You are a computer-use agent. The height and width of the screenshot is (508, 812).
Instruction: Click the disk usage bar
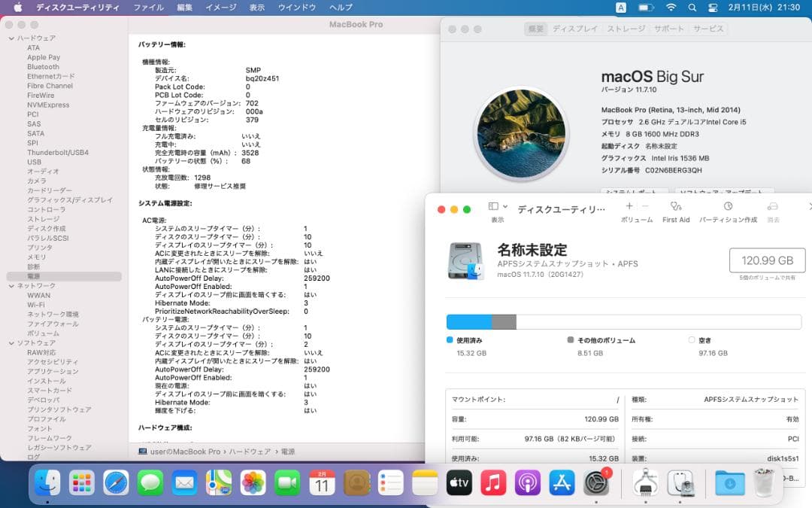[x=623, y=322]
